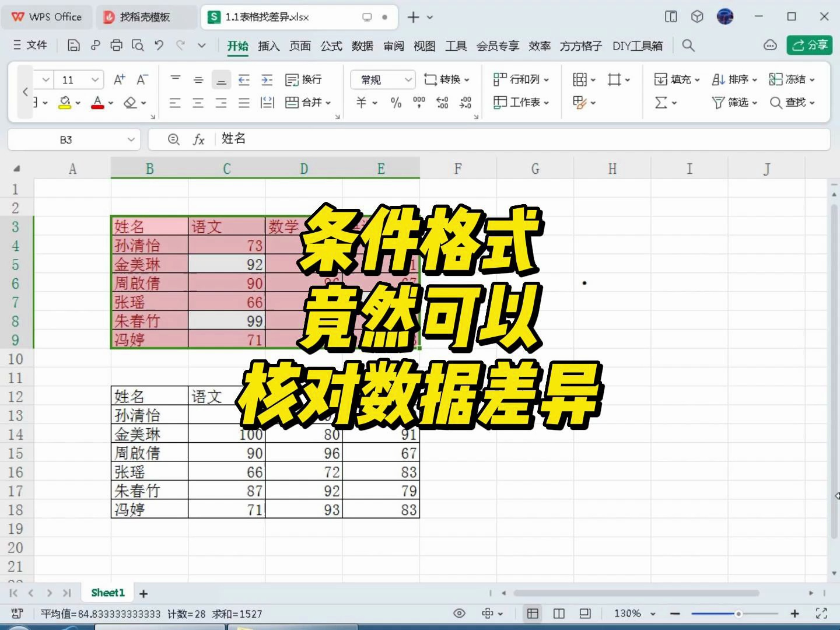Switch to the Formulas (公式) tab

click(x=331, y=45)
